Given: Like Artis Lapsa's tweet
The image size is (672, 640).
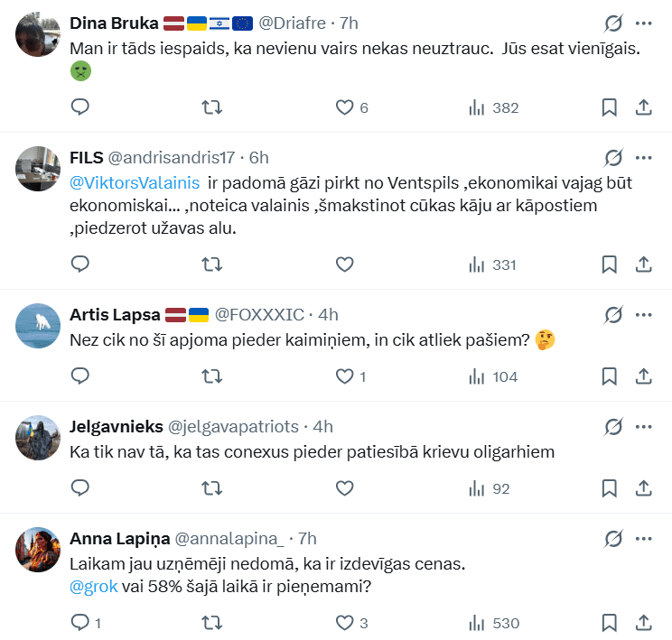Looking at the screenshot, I should pos(344,376).
